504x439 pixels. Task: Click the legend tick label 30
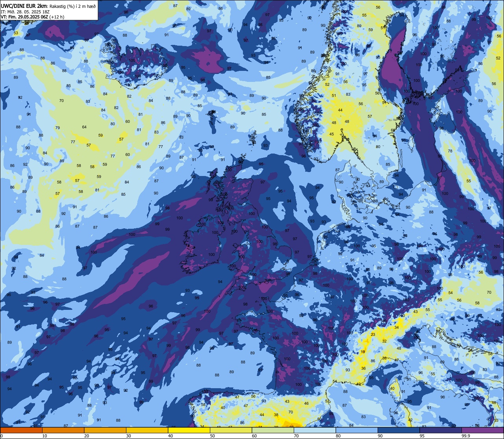click(128, 436)
